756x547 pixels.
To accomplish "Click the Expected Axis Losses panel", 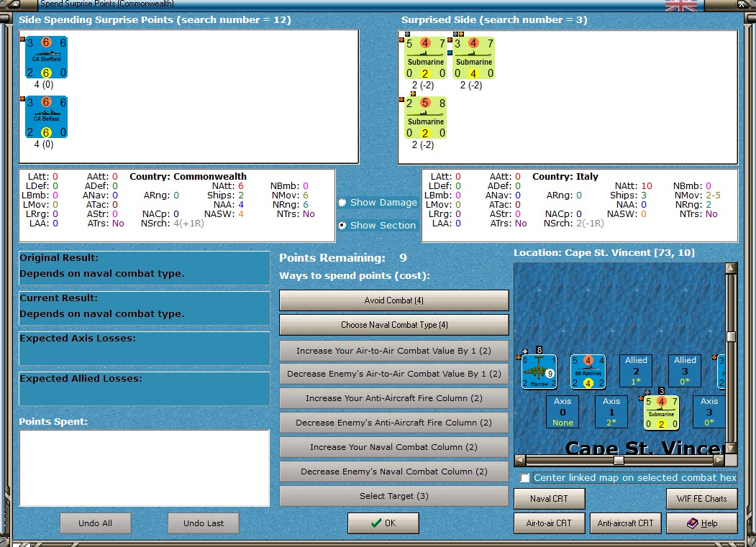I will click(x=144, y=348).
